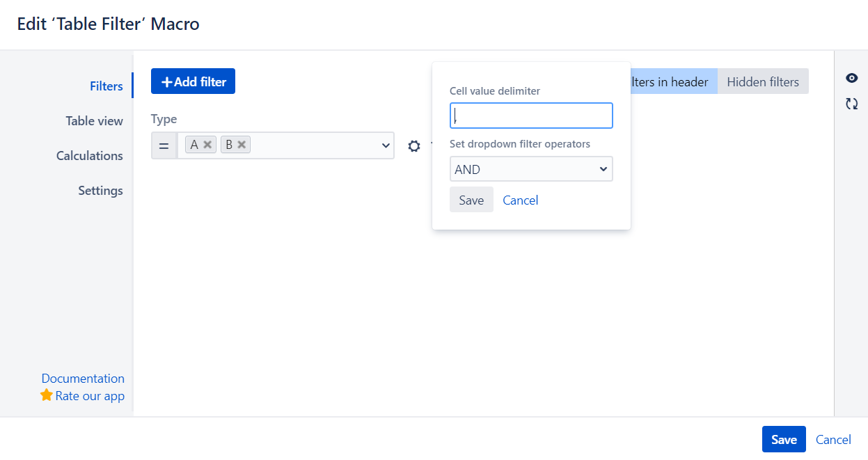
Task: Click the plus icon on Add filter
Action: coord(167,81)
